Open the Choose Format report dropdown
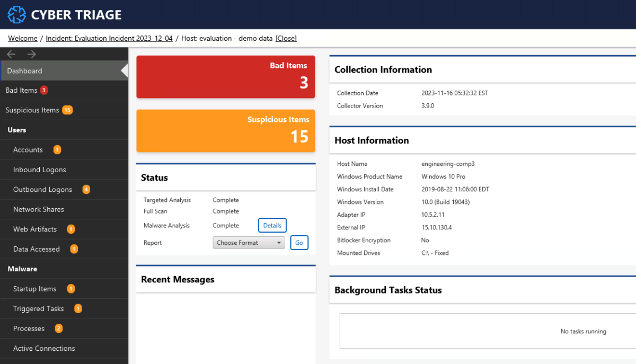This screenshot has height=364, width=636. (x=249, y=242)
